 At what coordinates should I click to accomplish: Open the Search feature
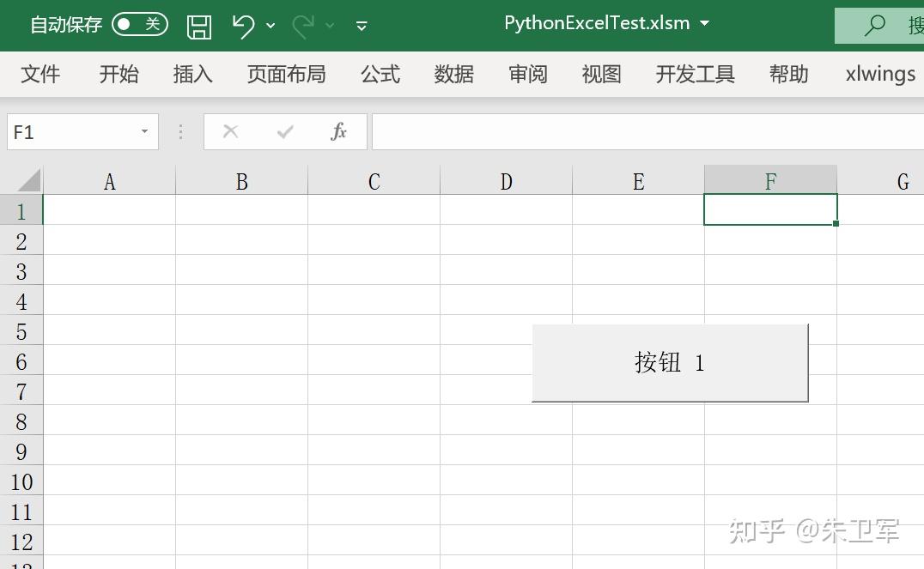point(875,25)
